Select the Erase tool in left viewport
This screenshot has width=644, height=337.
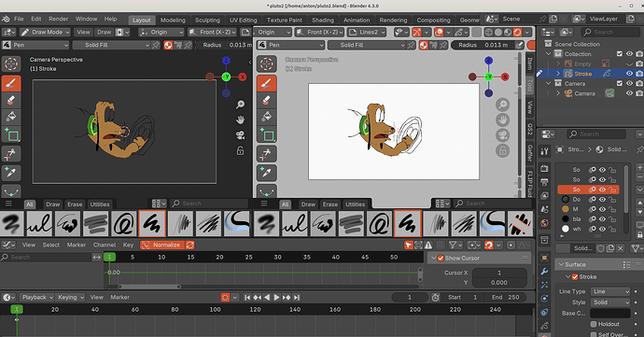pos(11,100)
